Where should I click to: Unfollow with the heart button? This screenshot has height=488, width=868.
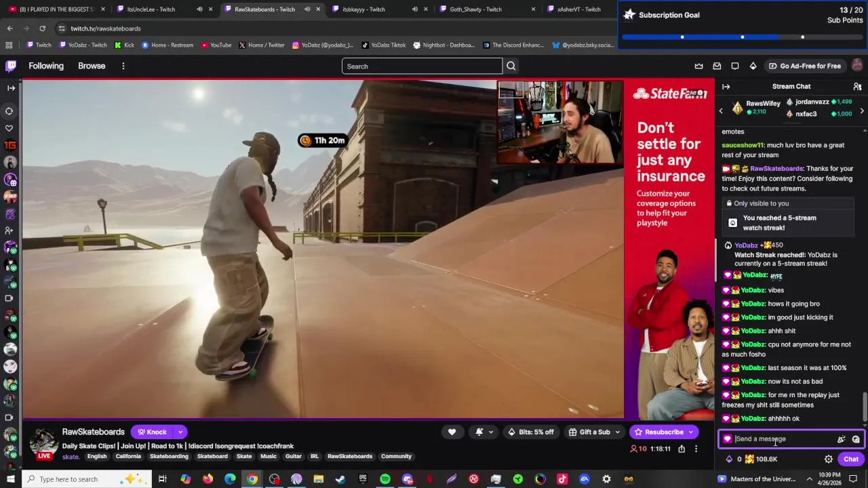click(452, 432)
